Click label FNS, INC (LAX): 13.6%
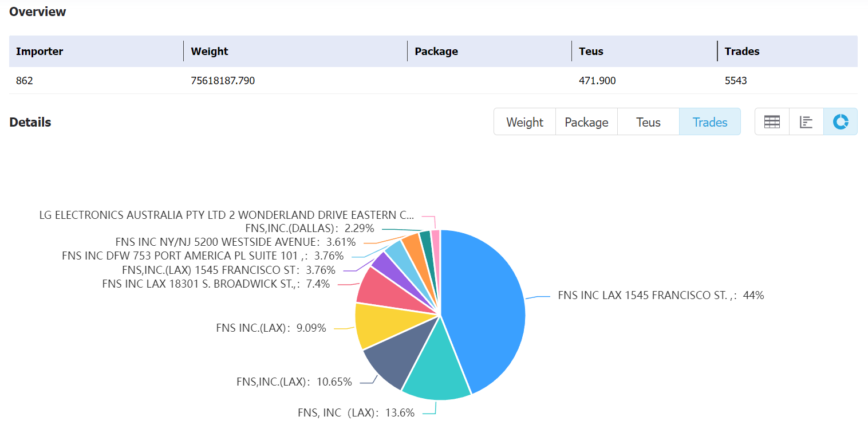The width and height of the screenshot is (868, 440). (356, 412)
